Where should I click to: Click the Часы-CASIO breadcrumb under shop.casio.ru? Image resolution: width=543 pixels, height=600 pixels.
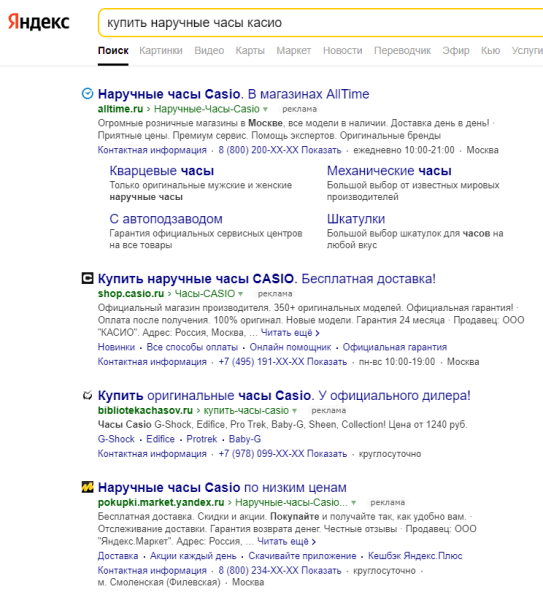pyautogui.click(x=205, y=293)
